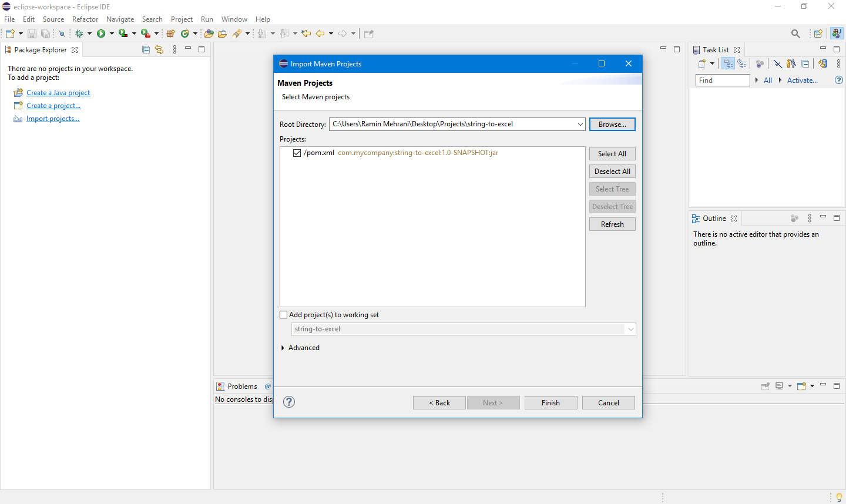Screen dimensions: 846x504
Task: Click the New Java Package icon
Action: 170,33
